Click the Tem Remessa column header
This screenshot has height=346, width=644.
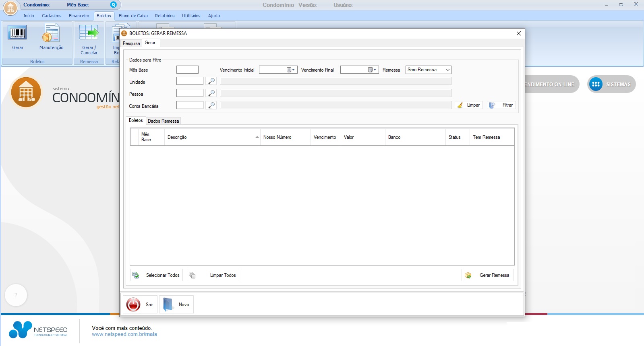pos(492,137)
